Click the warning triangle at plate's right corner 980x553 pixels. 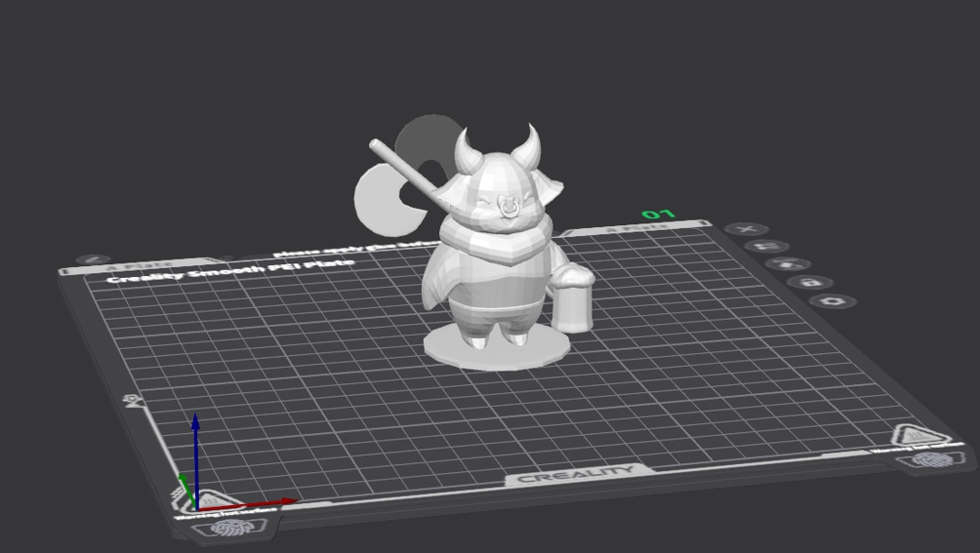(x=910, y=435)
